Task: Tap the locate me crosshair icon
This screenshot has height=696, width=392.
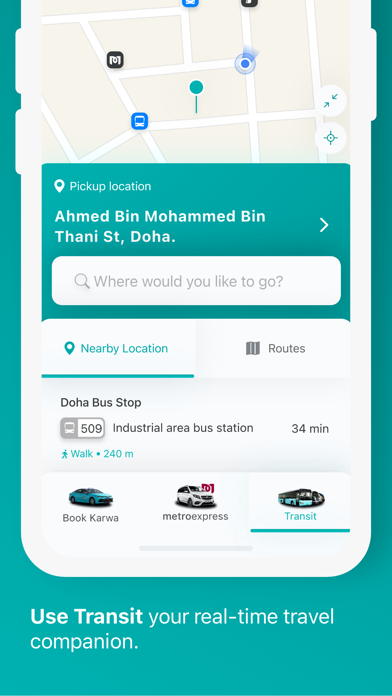Action: pos(330,138)
